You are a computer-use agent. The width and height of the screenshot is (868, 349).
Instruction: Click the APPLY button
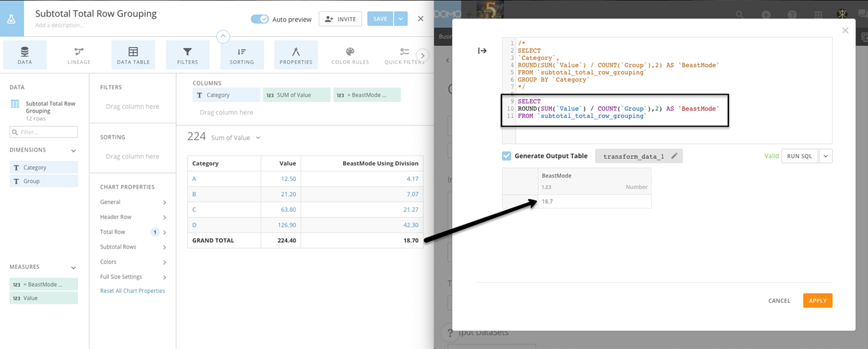[x=818, y=301]
